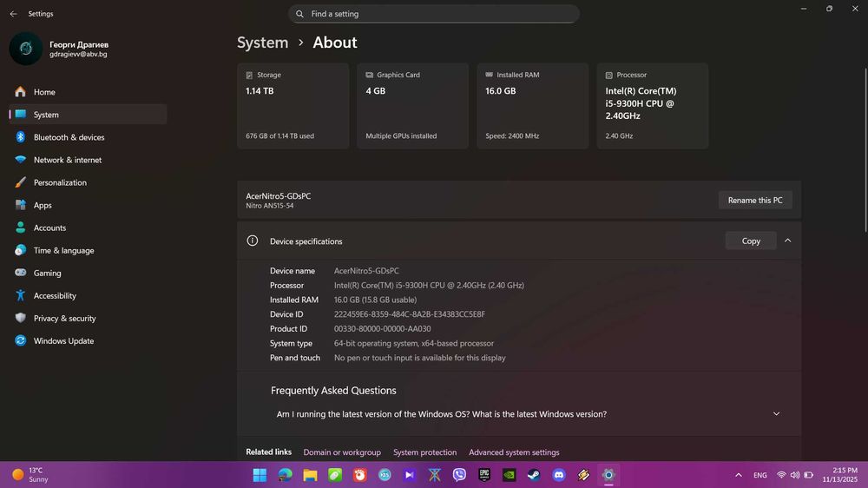Go back using the Settings back arrow
The width and height of the screenshot is (868, 488).
coord(13,14)
